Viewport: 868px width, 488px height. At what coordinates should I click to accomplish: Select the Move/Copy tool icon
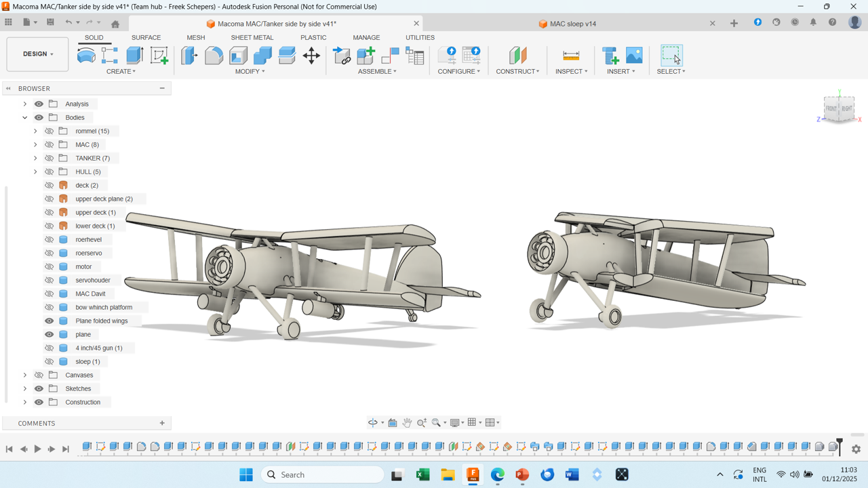[311, 55]
